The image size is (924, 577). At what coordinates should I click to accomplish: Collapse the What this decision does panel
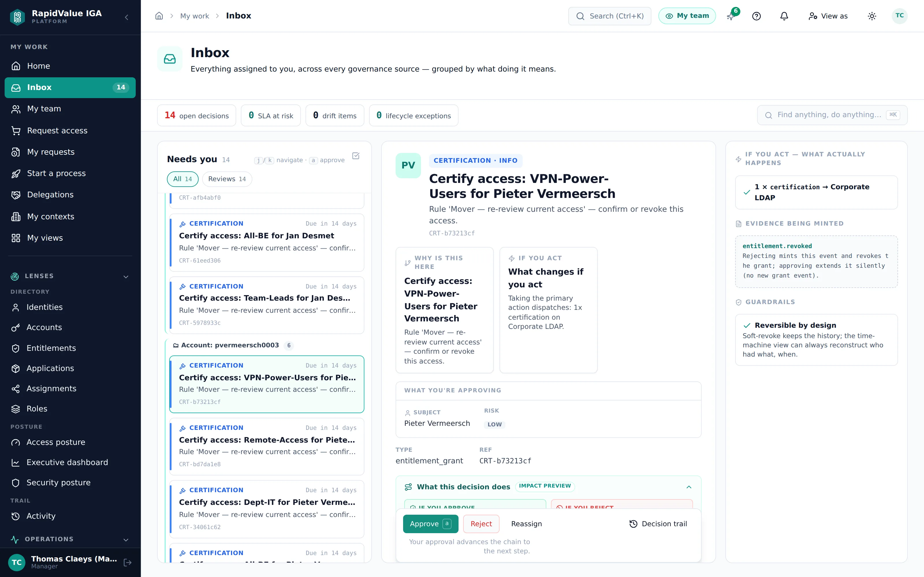689,487
